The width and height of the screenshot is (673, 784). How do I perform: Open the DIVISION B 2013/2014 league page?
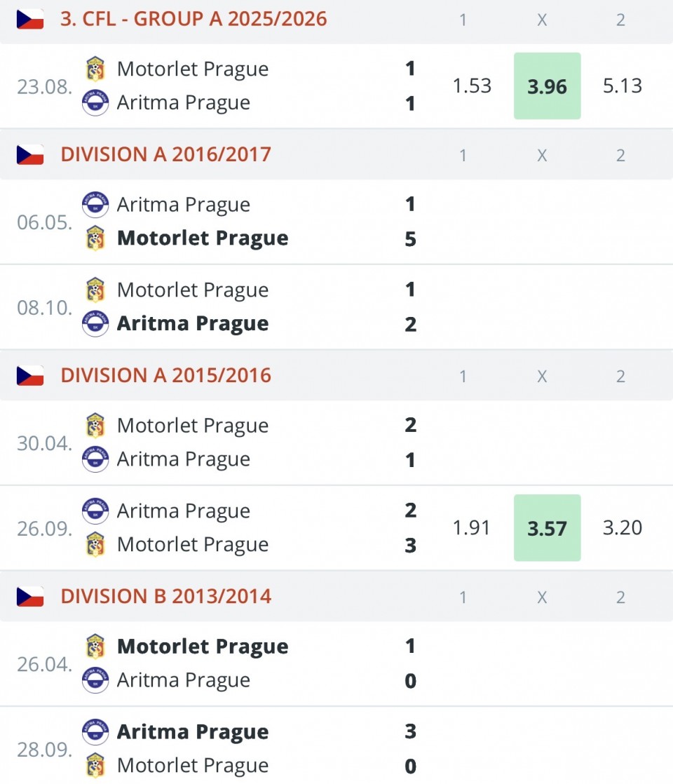pos(166,596)
